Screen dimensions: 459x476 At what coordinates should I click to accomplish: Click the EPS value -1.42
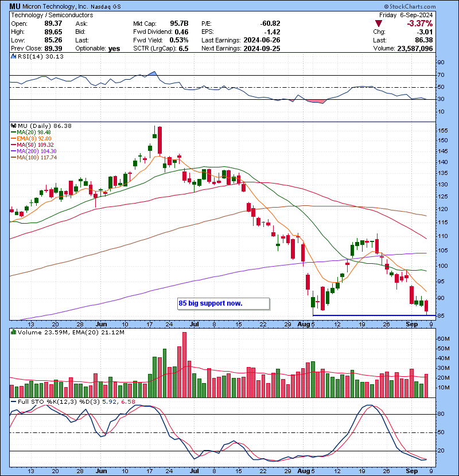(x=272, y=32)
